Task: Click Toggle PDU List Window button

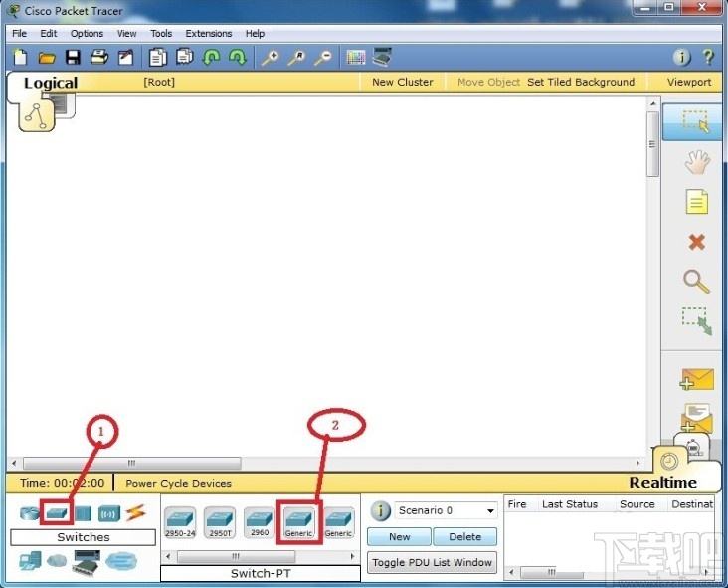Action: coord(432,562)
